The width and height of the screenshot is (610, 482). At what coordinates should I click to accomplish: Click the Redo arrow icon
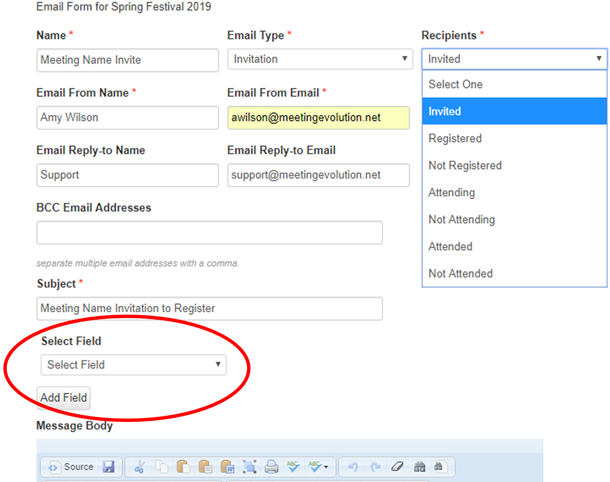[373, 467]
